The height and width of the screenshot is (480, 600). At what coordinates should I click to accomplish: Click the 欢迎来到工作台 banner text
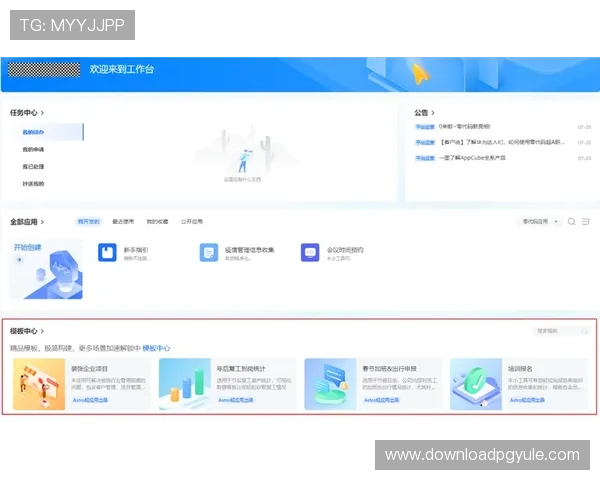pyautogui.click(x=122, y=69)
